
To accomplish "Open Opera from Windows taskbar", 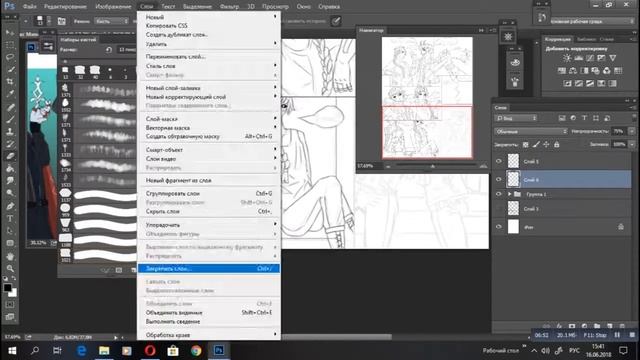I will (x=150, y=351).
